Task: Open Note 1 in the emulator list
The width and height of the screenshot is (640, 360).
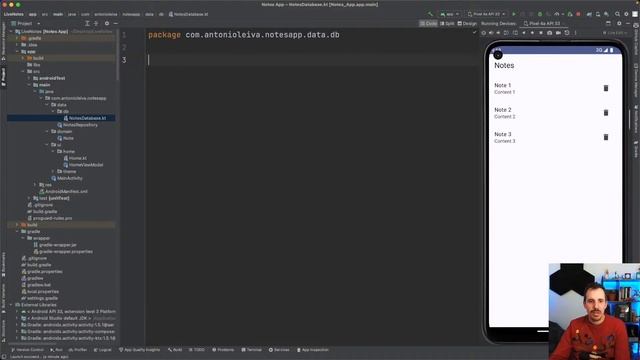Action: click(x=555, y=88)
